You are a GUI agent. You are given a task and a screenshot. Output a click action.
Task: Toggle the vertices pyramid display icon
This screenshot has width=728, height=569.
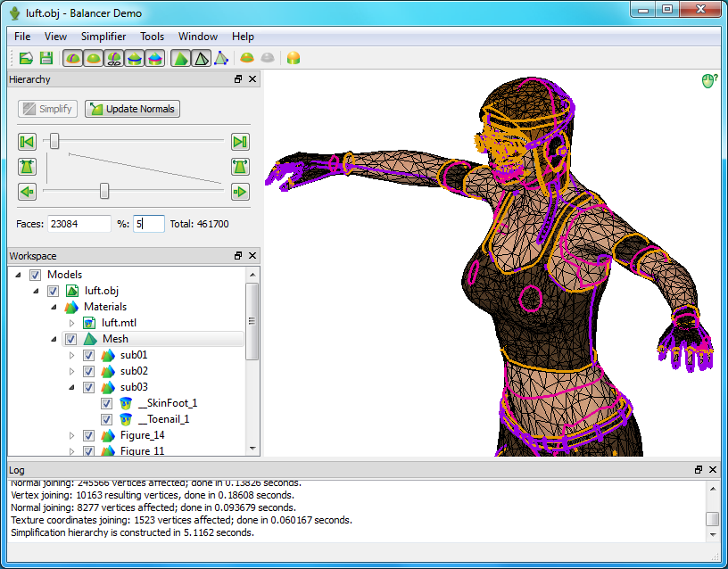pyautogui.click(x=220, y=58)
